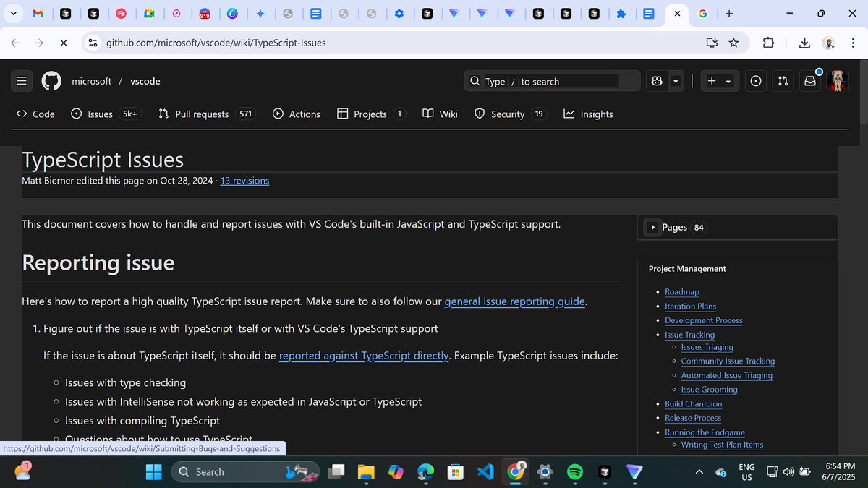Open Issues Triaging sub-page
Viewport: 868px width, 488px height.
coord(707,347)
